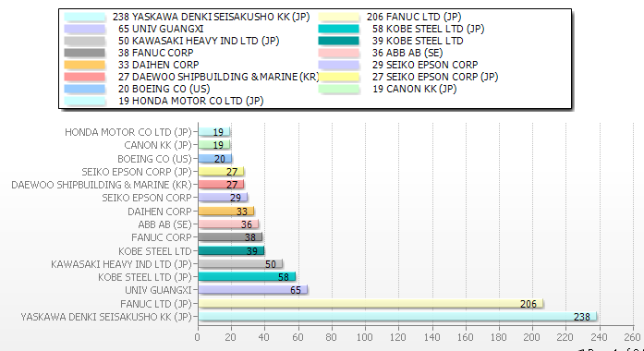Click legend text '58 KOBE STEEL LTD (JP)'
This screenshot has width=644, height=351.
(429, 29)
